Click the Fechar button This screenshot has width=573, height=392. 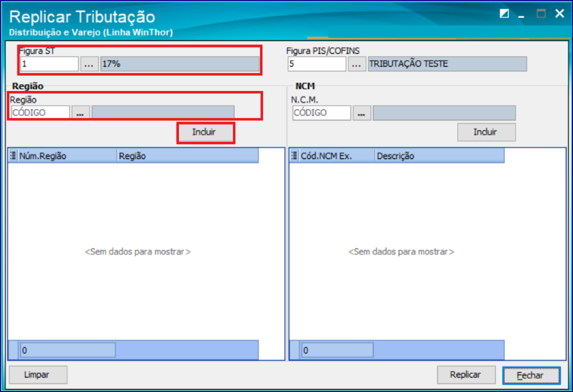pyautogui.click(x=531, y=375)
